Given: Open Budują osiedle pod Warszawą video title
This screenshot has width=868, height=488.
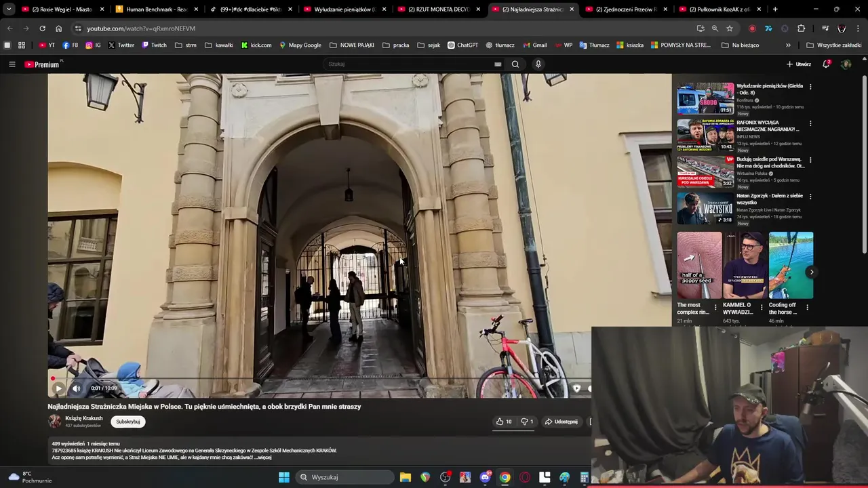Looking at the screenshot, I should click(x=770, y=163).
